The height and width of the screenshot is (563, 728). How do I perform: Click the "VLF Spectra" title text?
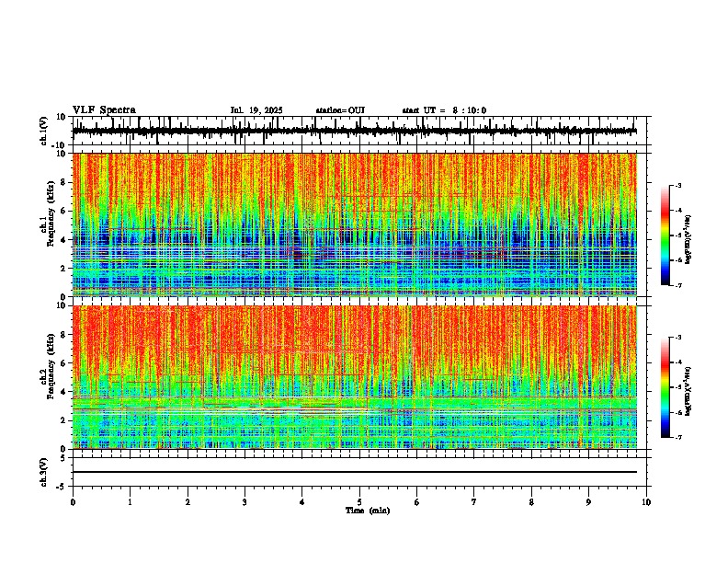click(104, 110)
